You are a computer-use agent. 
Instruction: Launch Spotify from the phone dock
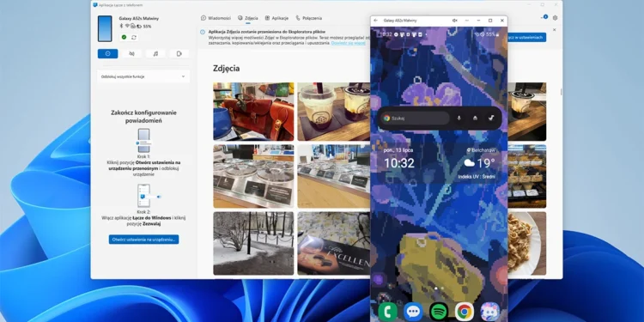[x=439, y=312]
